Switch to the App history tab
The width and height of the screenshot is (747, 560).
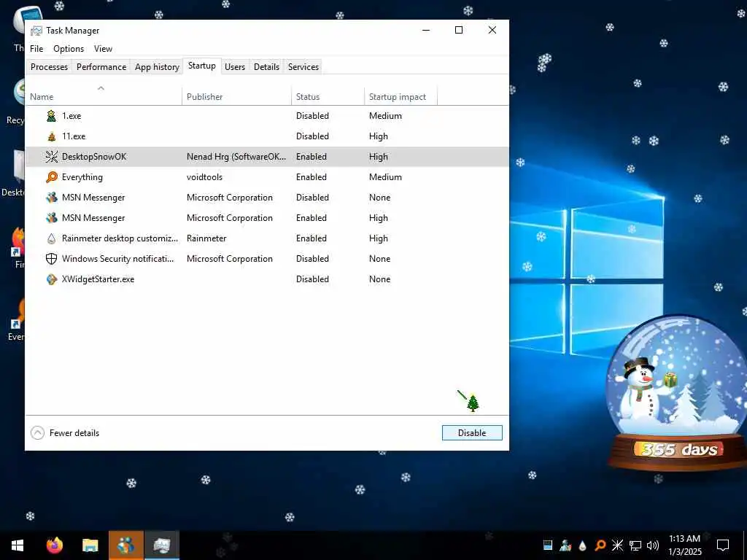157,66
